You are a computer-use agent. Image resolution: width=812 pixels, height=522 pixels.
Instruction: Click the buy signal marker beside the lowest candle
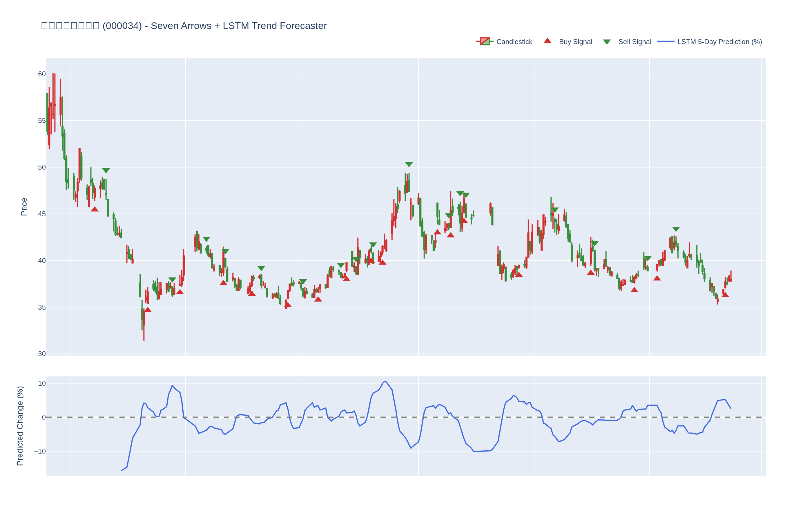coord(147,310)
